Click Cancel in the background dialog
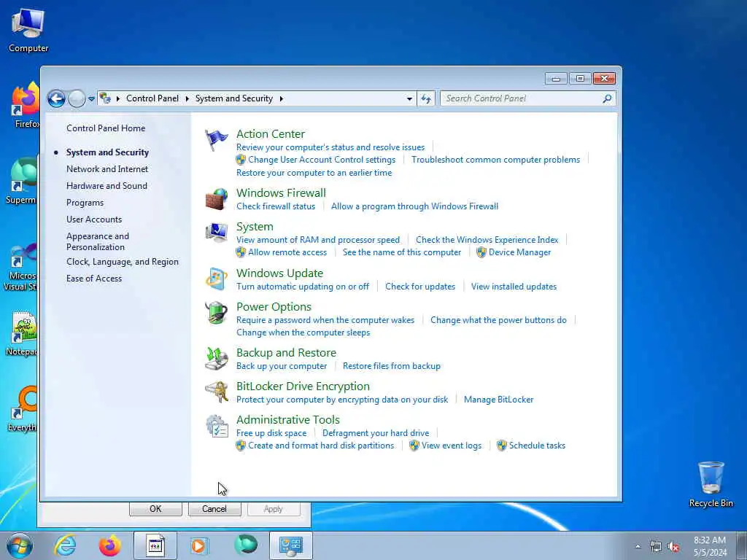The width and height of the screenshot is (747, 560). 214,508
